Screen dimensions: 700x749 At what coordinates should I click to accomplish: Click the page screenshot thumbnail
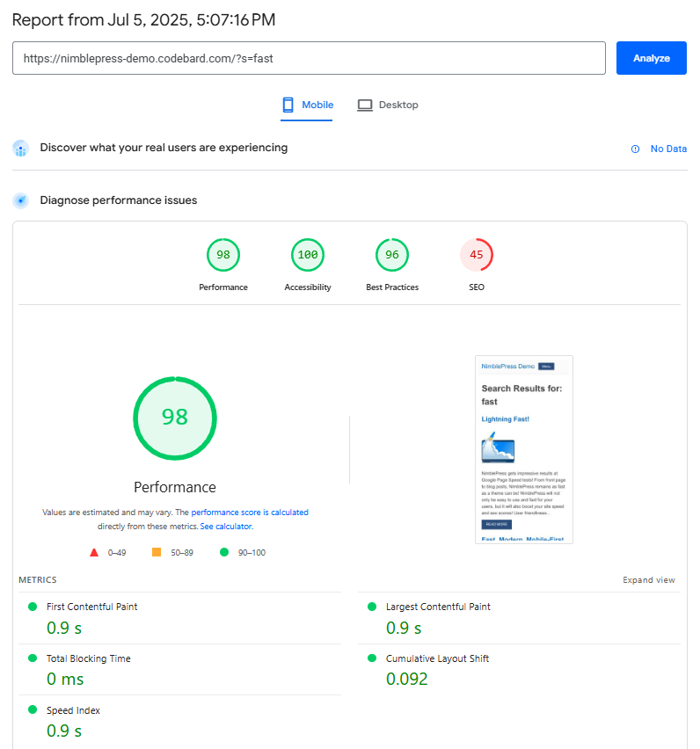tap(524, 449)
